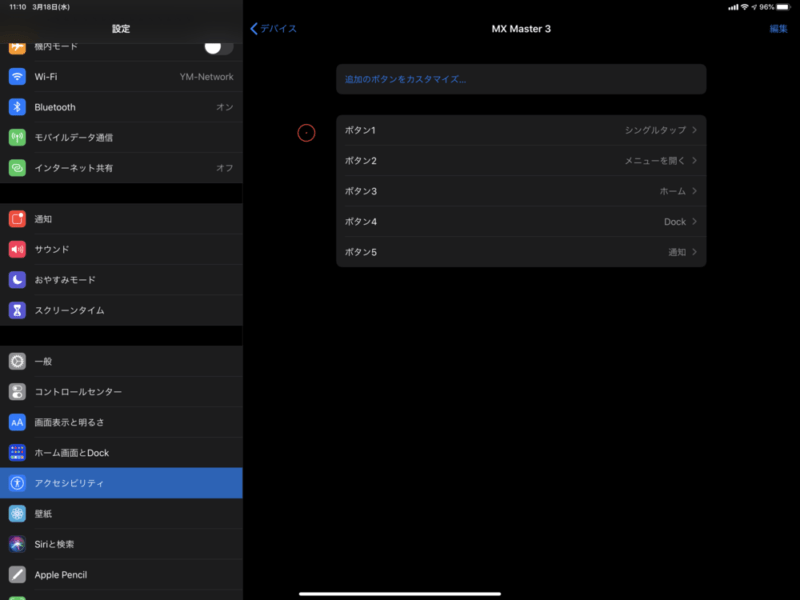The width and height of the screenshot is (800, 600).
Task: Tap the MX Master 3 title
Action: pos(521,29)
